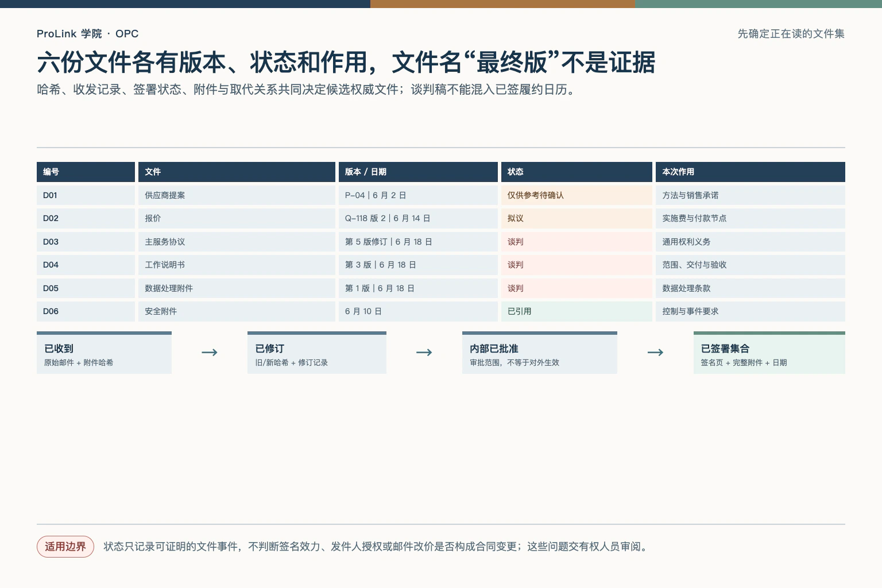Select the D06 cell
Screen dimensions: 882x588
[x=86, y=311]
